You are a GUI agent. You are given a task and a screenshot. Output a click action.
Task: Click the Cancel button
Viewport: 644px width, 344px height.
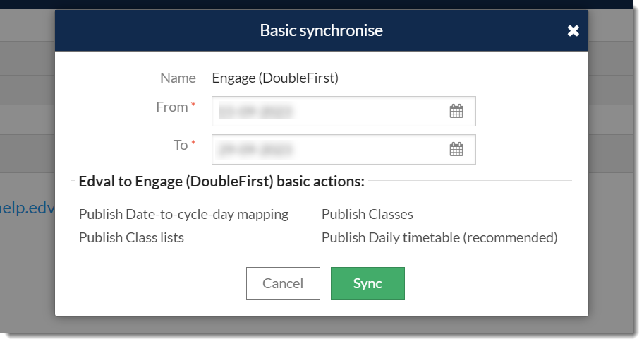click(x=283, y=283)
